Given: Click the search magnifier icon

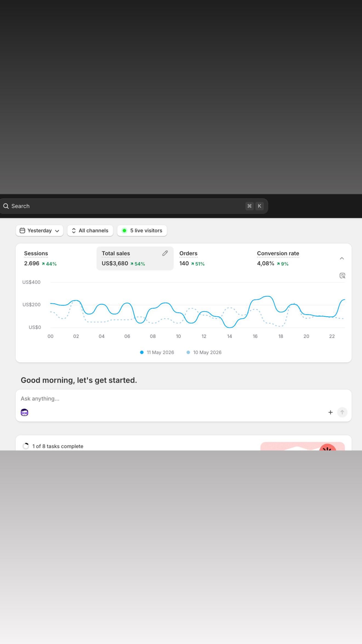Looking at the screenshot, I should pyautogui.click(x=6, y=206).
